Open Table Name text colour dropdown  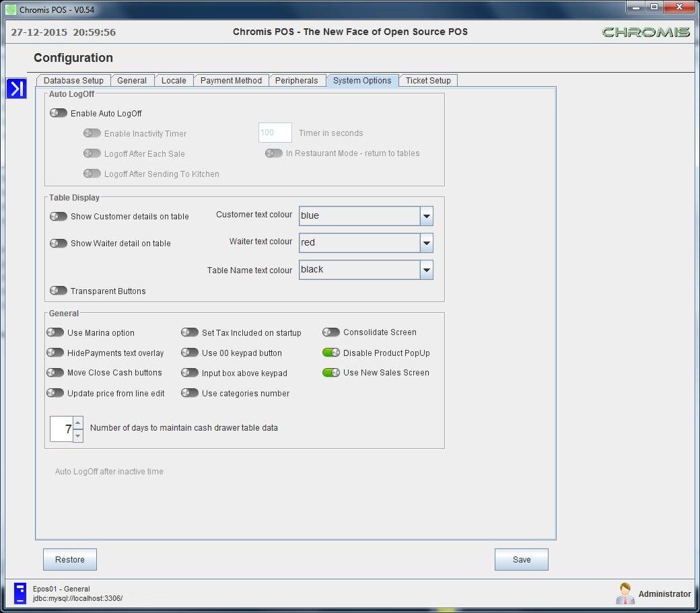tap(426, 270)
